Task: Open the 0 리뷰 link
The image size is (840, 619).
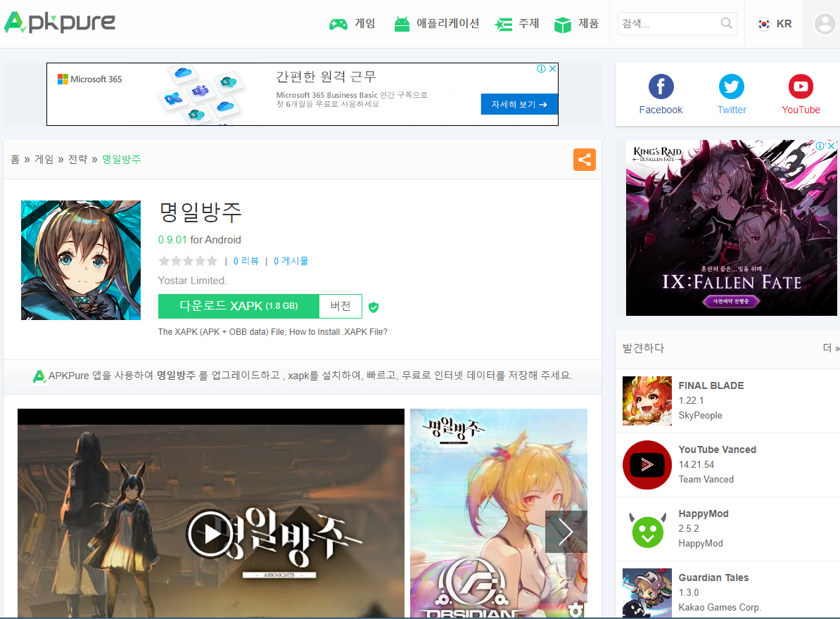Action: tap(246, 261)
